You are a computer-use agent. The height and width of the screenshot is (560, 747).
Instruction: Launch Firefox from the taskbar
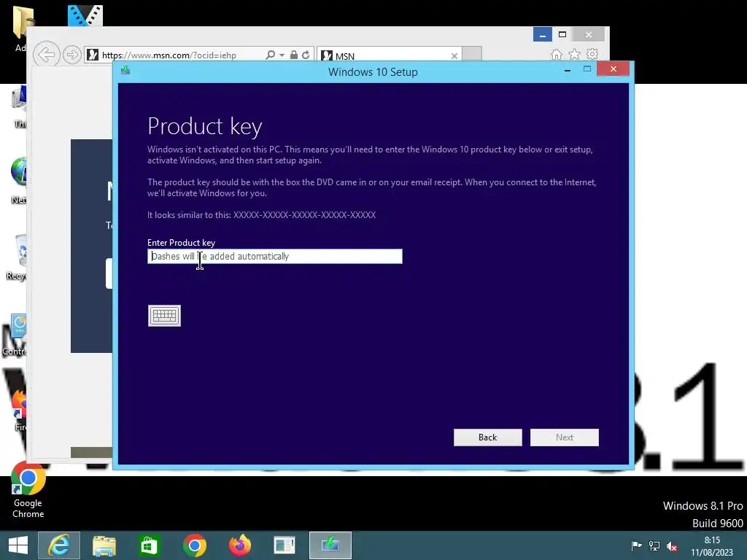click(239, 545)
